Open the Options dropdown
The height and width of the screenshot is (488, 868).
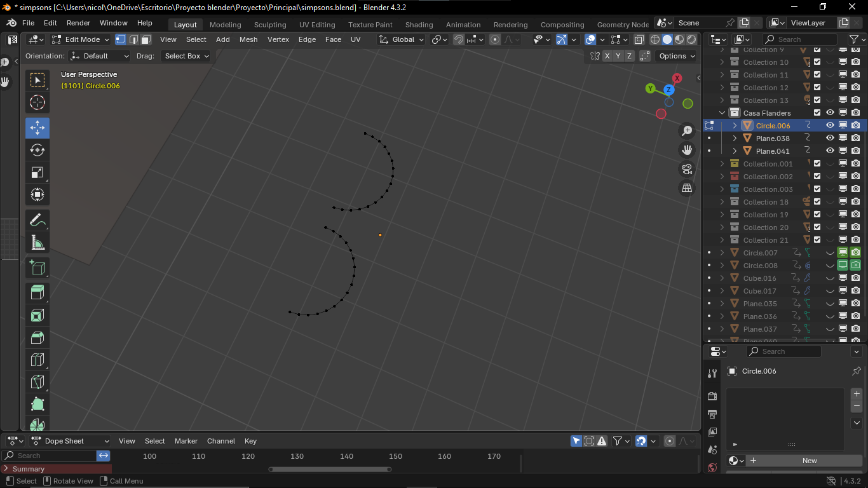[x=677, y=56]
